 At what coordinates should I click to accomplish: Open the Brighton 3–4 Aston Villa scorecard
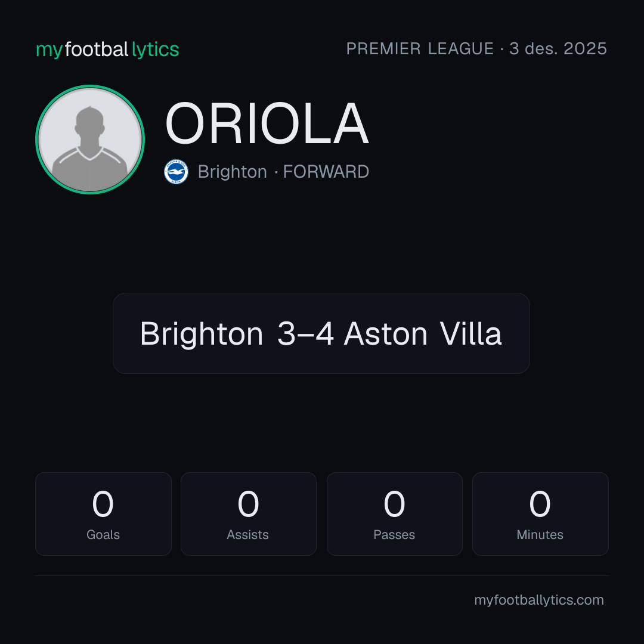click(321, 333)
